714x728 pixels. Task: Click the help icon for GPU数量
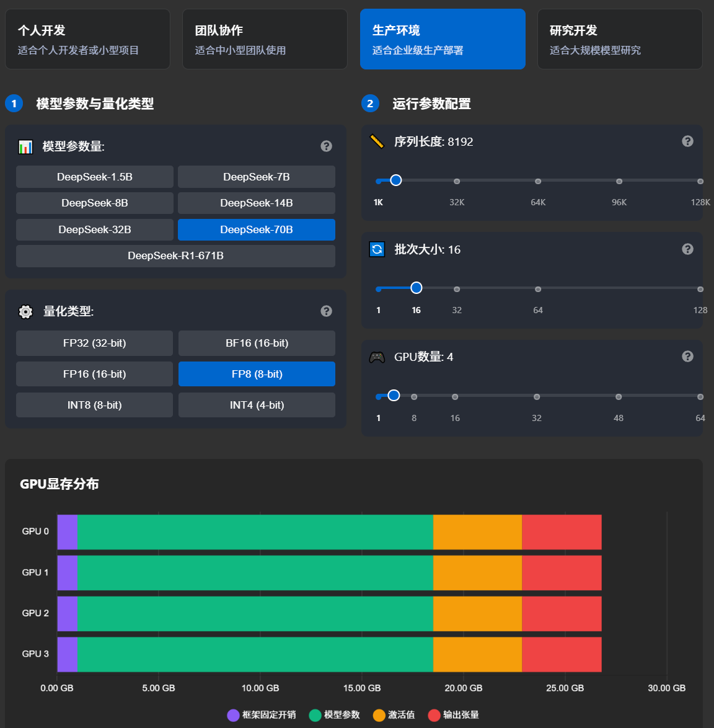pos(687,357)
